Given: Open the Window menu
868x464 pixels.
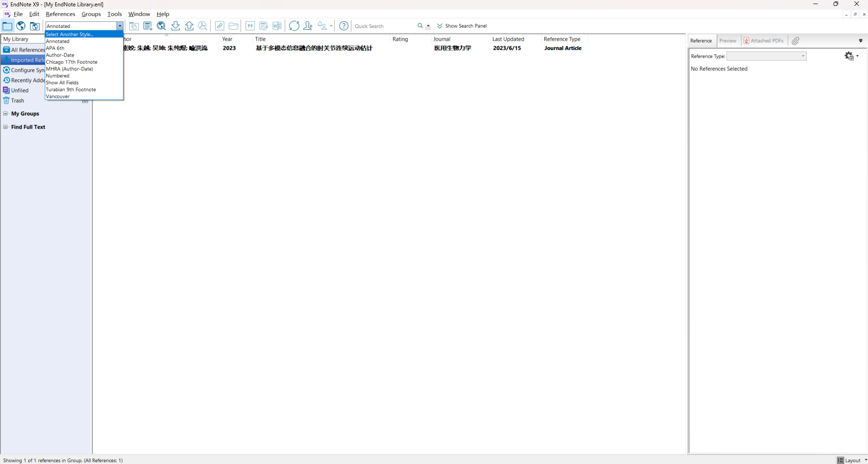Looking at the screenshot, I should [139, 14].
